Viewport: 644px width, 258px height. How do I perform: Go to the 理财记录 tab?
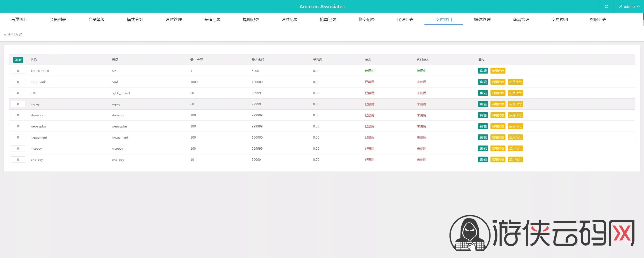[x=289, y=19]
